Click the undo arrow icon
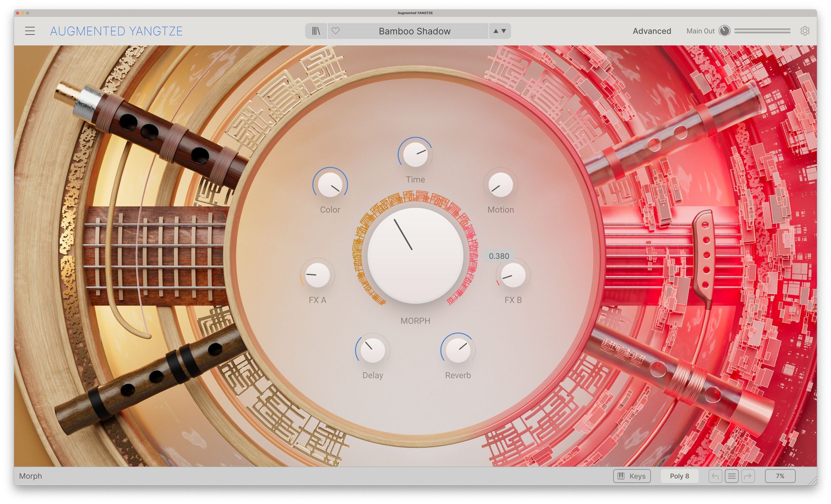 point(715,476)
